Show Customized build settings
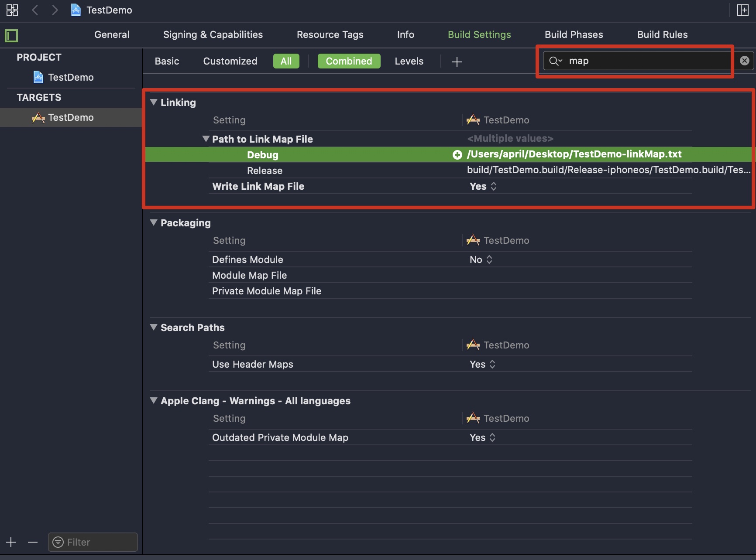Image resolution: width=756 pixels, height=560 pixels. point(230,61)
